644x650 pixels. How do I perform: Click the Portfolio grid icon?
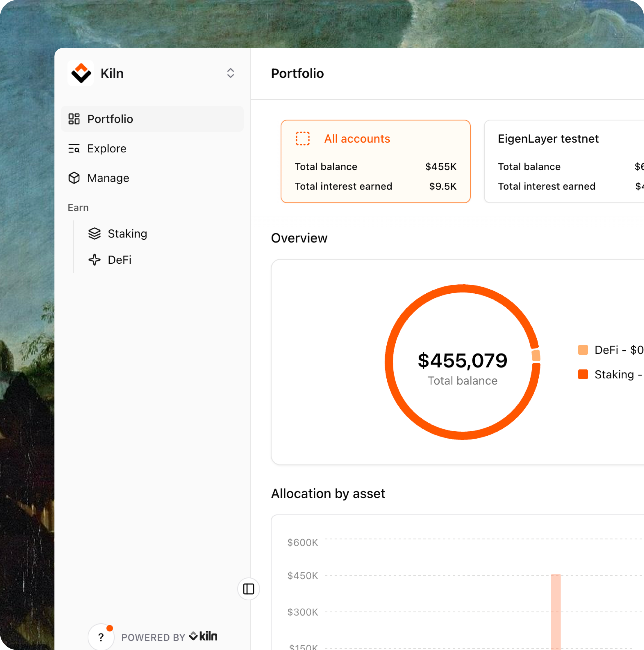click(x=74, y=119)
